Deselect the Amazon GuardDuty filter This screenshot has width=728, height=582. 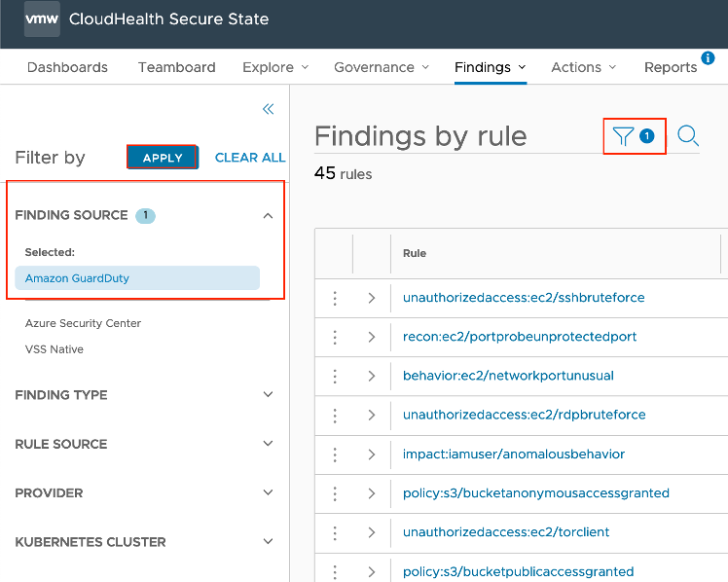click(x=137, y=278)
